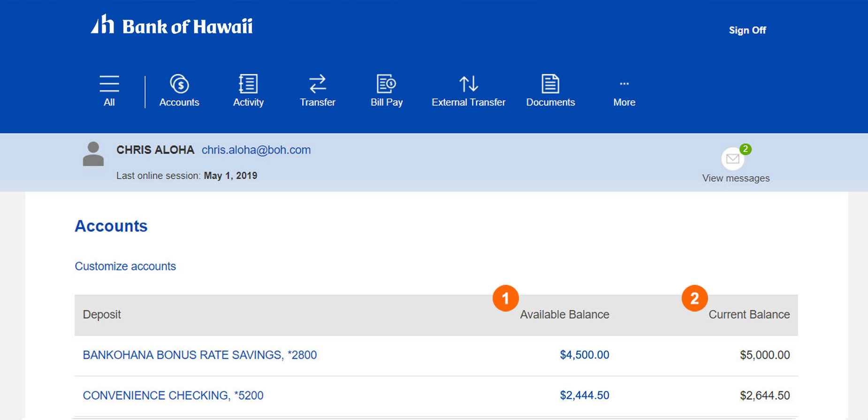Click the All menu label
This screenshot has height=420, width=868.
pos(109,102)
